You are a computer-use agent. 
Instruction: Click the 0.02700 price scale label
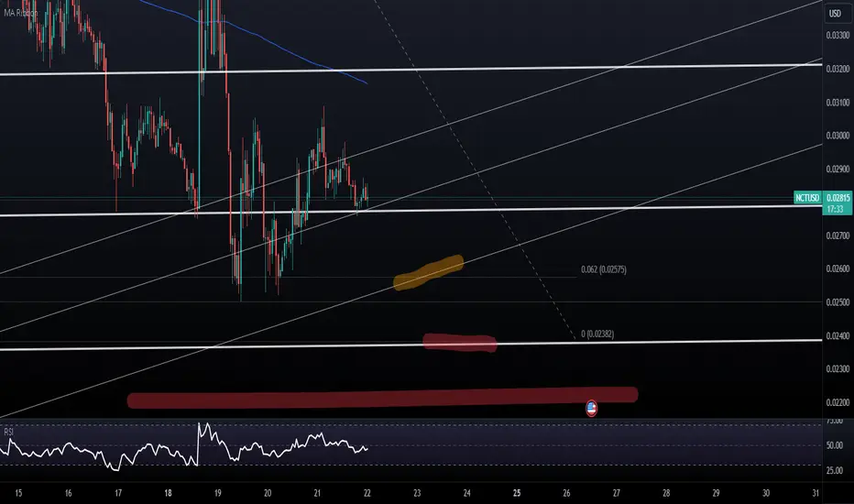[x=838, y=236]
